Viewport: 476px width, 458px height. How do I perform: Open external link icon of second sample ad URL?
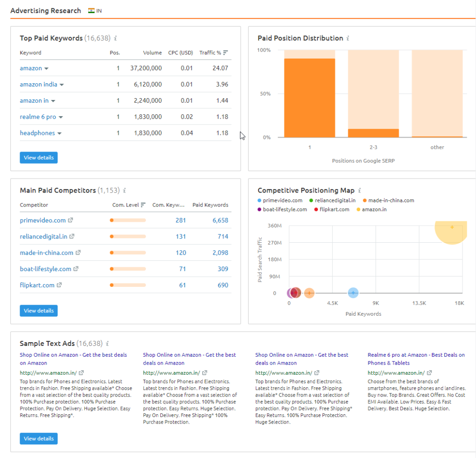pos(205,372)
